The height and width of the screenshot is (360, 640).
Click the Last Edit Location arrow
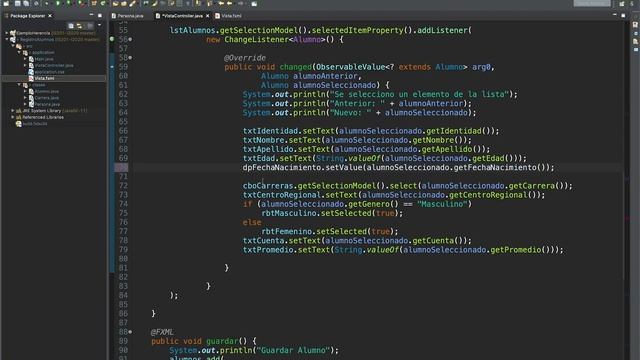click(221, 4)
